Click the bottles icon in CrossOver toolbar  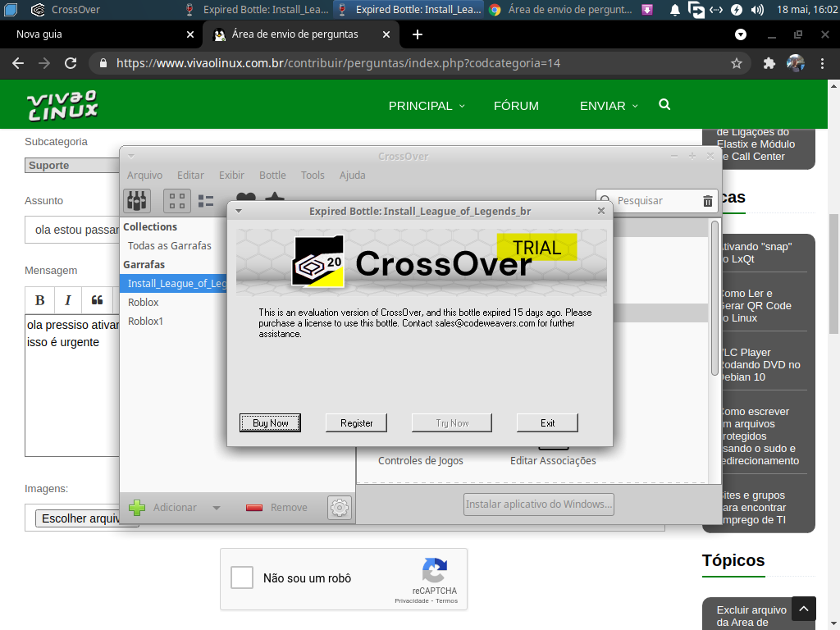(x=137, y=201)
